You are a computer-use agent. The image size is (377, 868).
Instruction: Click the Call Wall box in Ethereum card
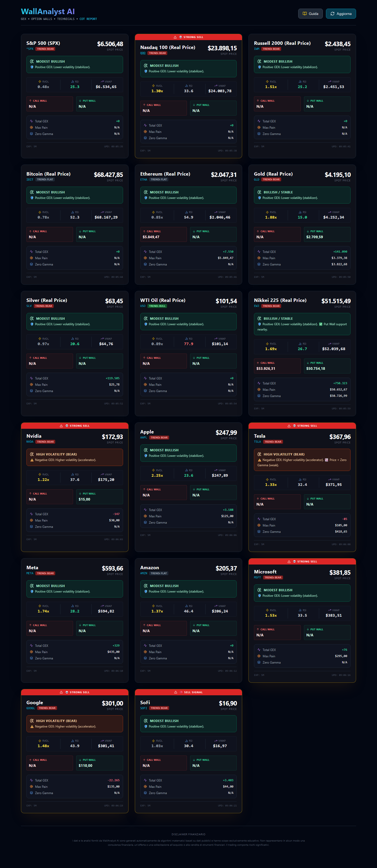[163, 235]
